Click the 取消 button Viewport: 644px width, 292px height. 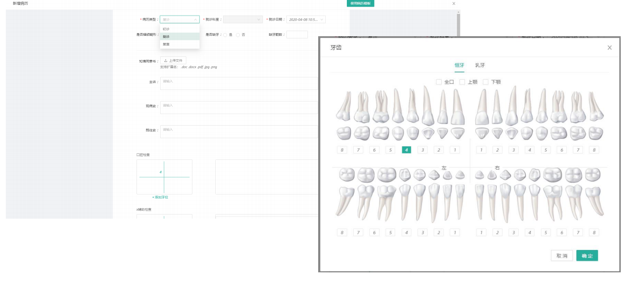point(562,256)
